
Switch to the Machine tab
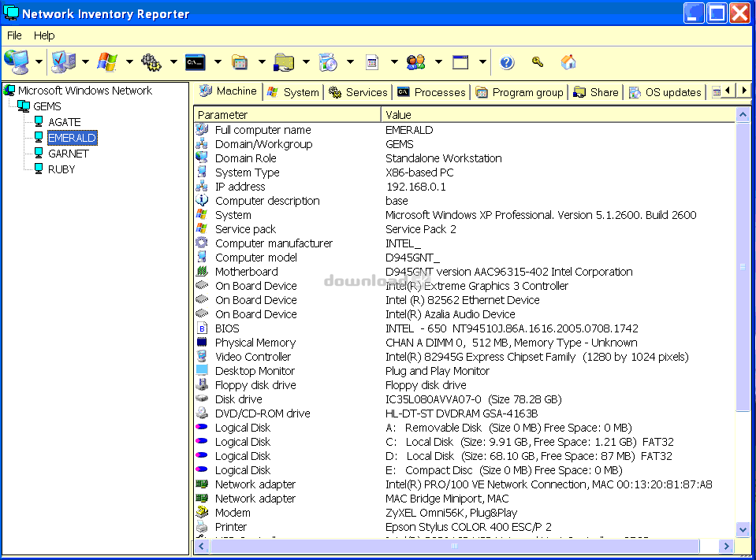(x=228, y=91)
